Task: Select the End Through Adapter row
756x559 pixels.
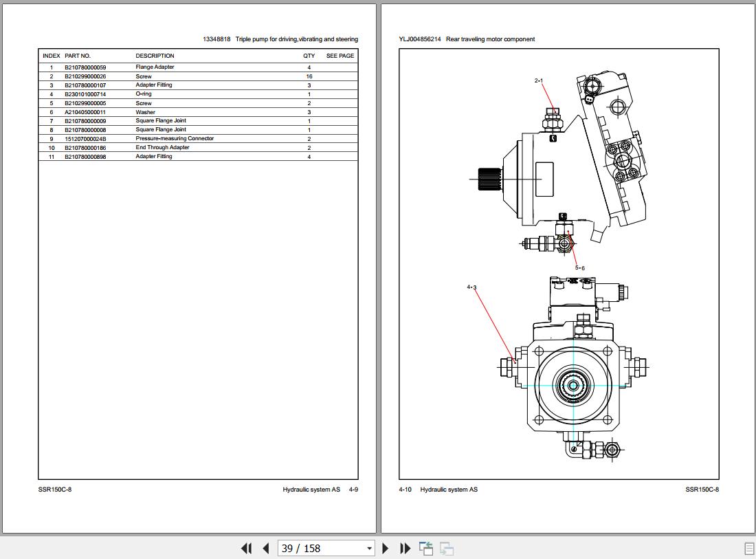Action: tap(198, 148)
